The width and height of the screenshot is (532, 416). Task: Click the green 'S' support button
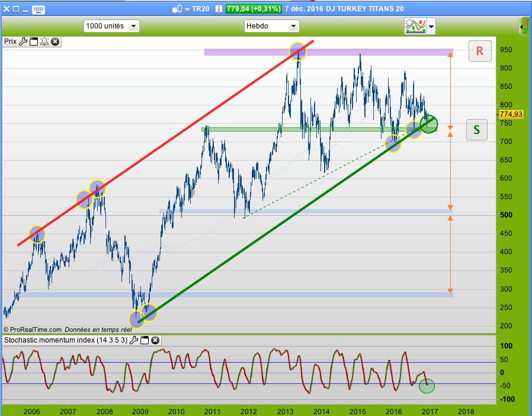click(x=477, y=130)
